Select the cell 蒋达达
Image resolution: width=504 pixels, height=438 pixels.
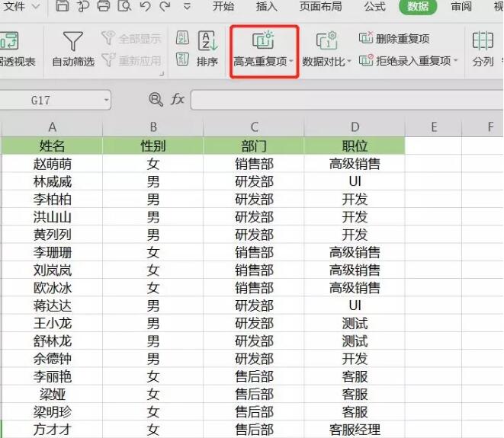[x=52, y=305]
